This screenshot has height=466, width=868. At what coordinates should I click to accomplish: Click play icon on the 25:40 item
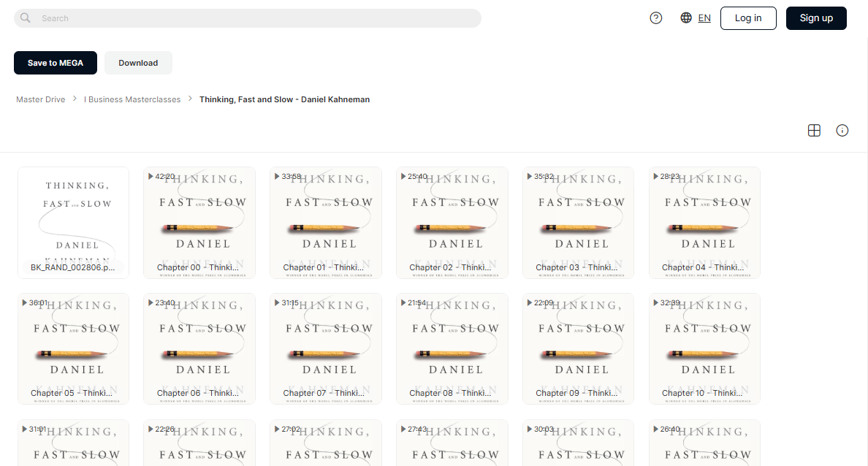point(403,177)
